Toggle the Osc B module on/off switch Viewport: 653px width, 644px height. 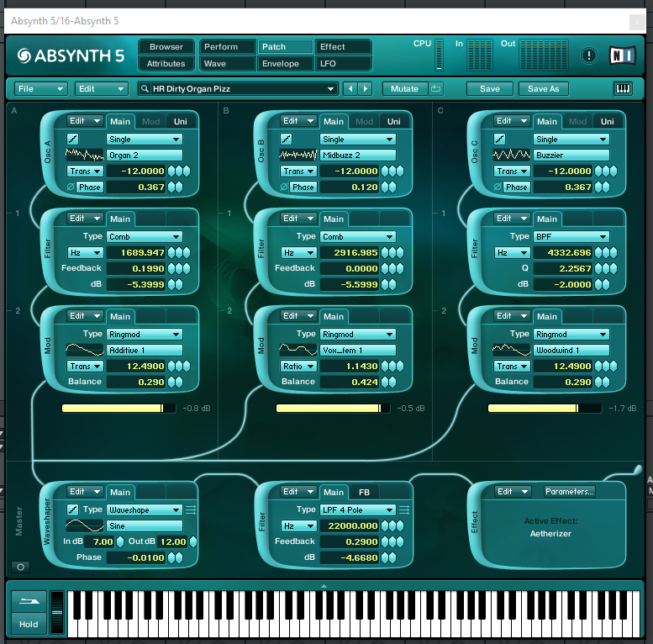tap(286, 139)
